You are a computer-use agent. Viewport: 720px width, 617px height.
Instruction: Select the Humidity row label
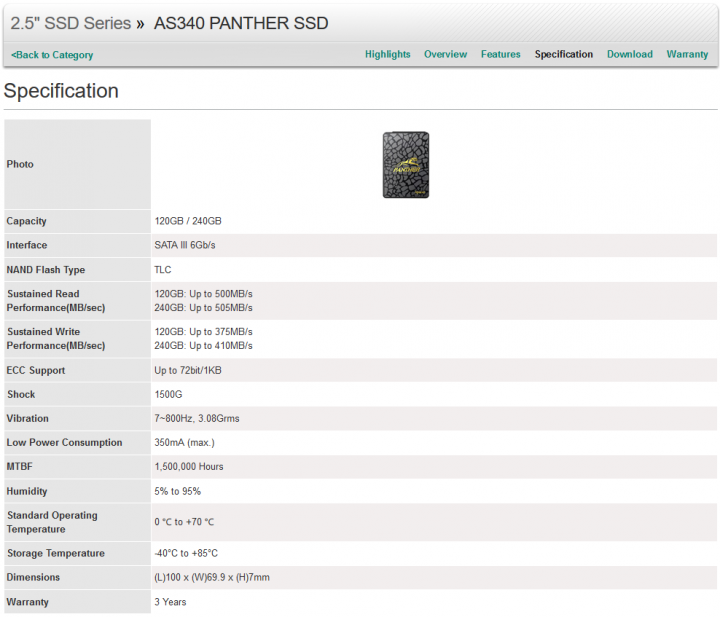pyautogui.click(x=27, y=492)
